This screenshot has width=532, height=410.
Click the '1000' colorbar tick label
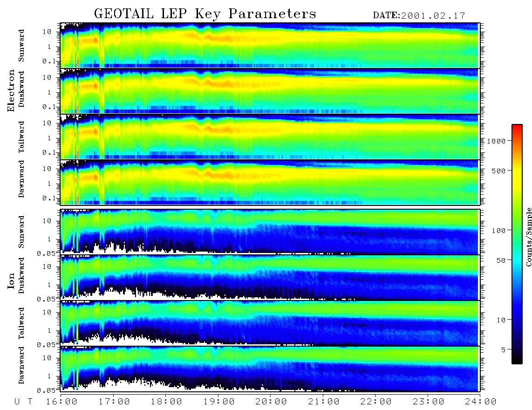pos(496,141)
